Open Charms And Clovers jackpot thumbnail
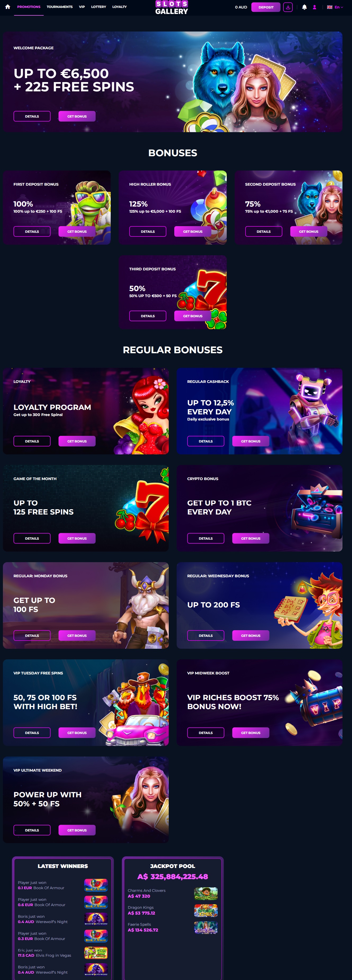This screenshot has height=980, width=352. [206, 893]
